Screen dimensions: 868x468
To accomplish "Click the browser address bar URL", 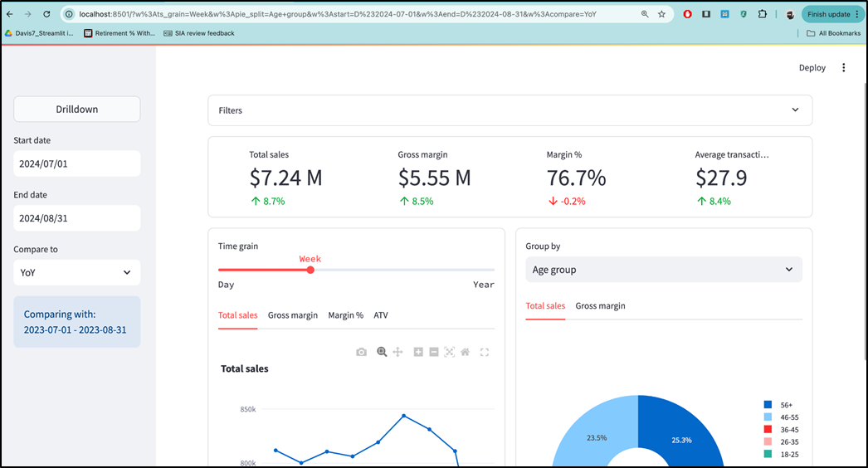I will tap(338, 14).
